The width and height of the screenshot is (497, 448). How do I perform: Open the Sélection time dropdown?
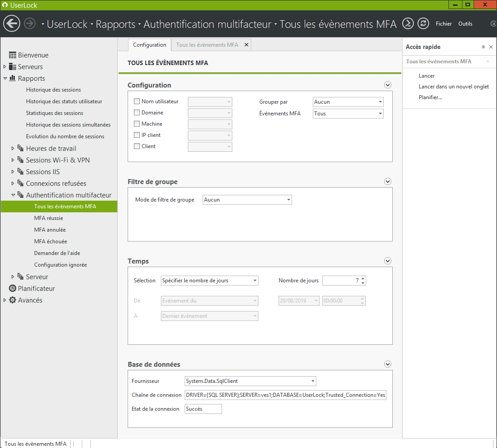click(209, 281)
